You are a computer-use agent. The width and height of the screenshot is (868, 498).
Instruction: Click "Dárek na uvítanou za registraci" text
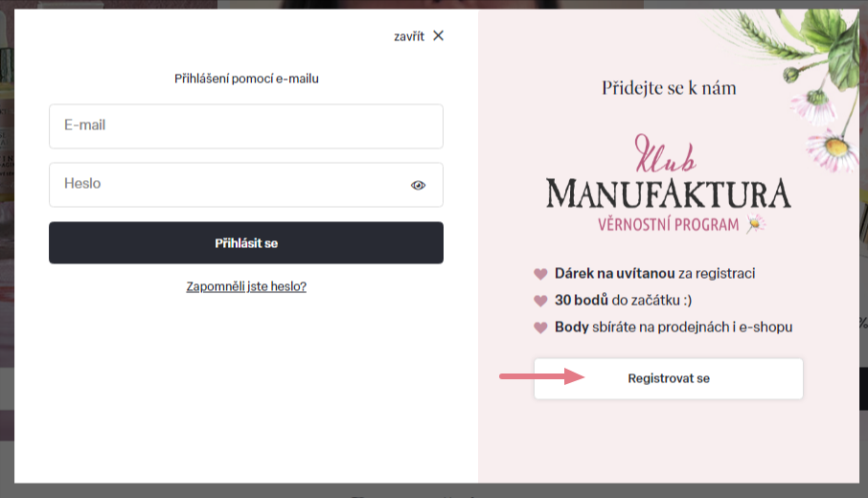click(x=654, y=273)
